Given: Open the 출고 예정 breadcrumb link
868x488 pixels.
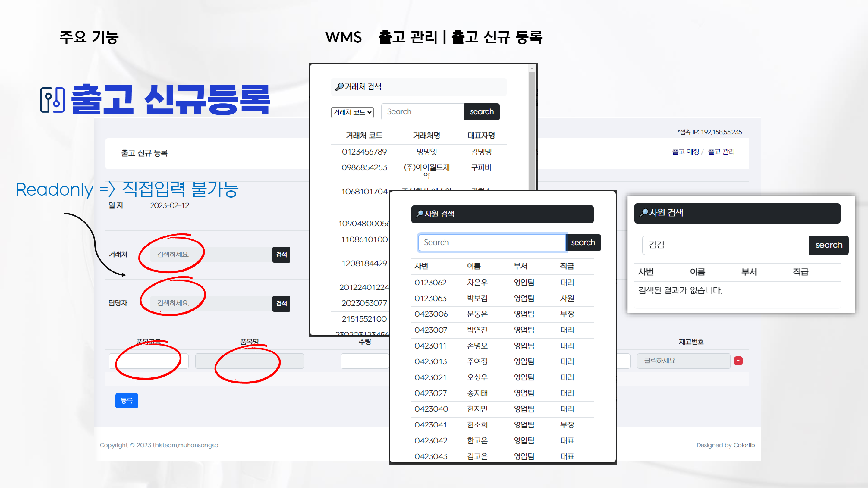Looking at the screenshot, I should pos(685,152).
